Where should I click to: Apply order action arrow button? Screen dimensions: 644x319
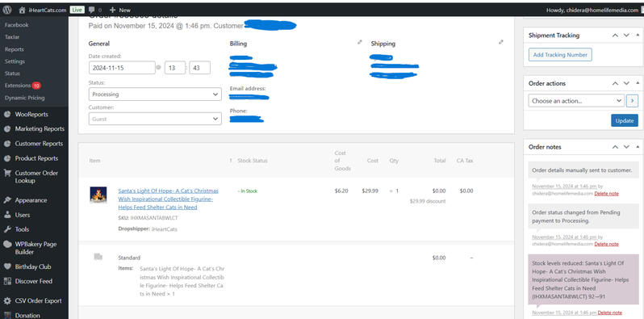(x=633, y=101)
